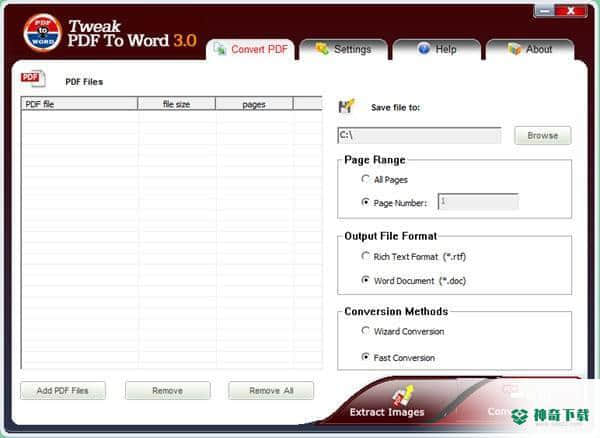Switch to the Settings tab
The image size is (600, 438).
tap(344, 50)
